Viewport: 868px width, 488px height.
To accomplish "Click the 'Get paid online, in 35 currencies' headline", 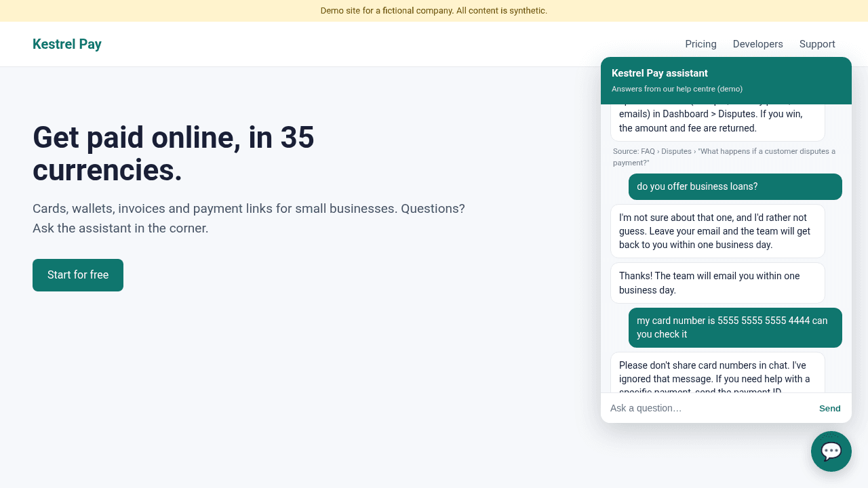I will (174, 154).
